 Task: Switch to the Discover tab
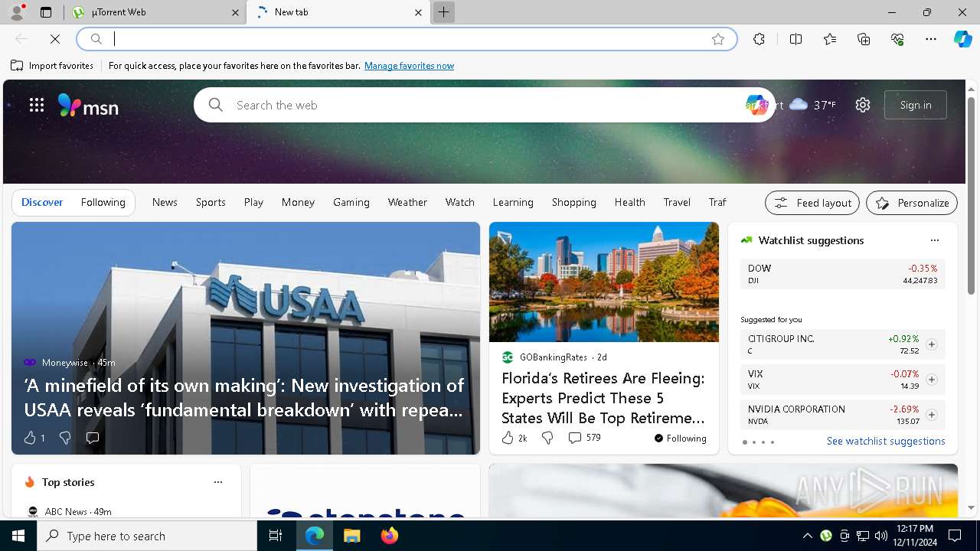pos(42,202)
